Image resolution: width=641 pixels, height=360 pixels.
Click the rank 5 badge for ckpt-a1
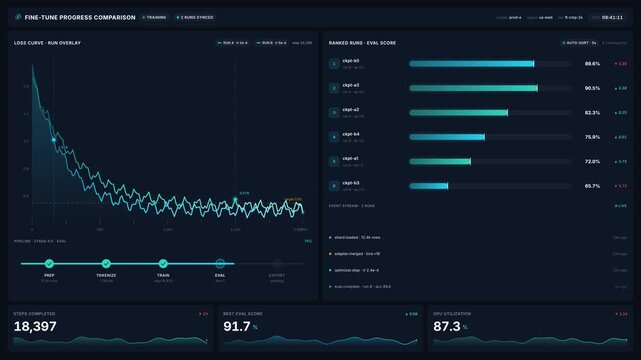[334, 162]
